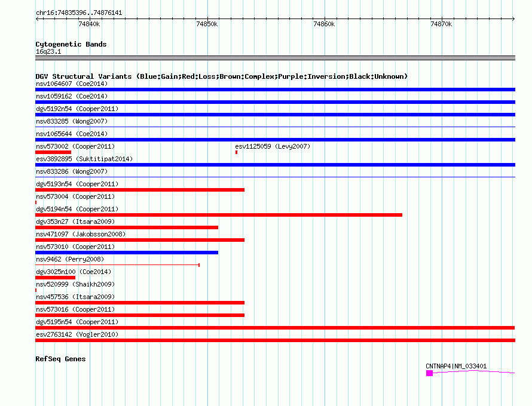Click the nsv1065644 (Coe2014) label
The width and height of the screenshot is (532, 406).
(72, 134)
